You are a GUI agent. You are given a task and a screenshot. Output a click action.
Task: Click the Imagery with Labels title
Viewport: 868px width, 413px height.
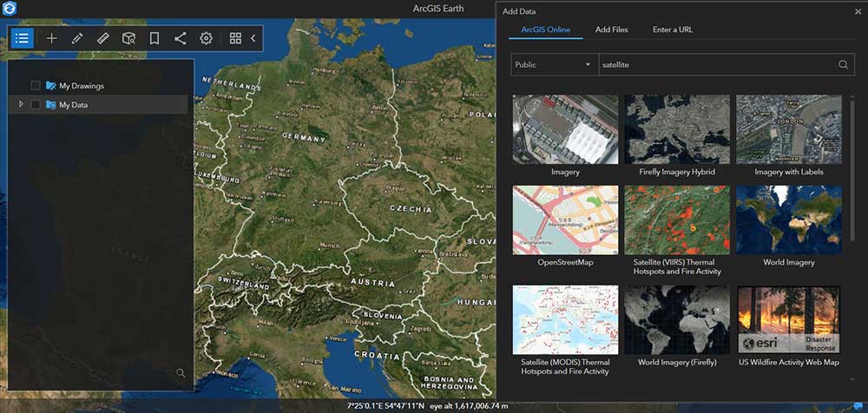tap(789, 172)
